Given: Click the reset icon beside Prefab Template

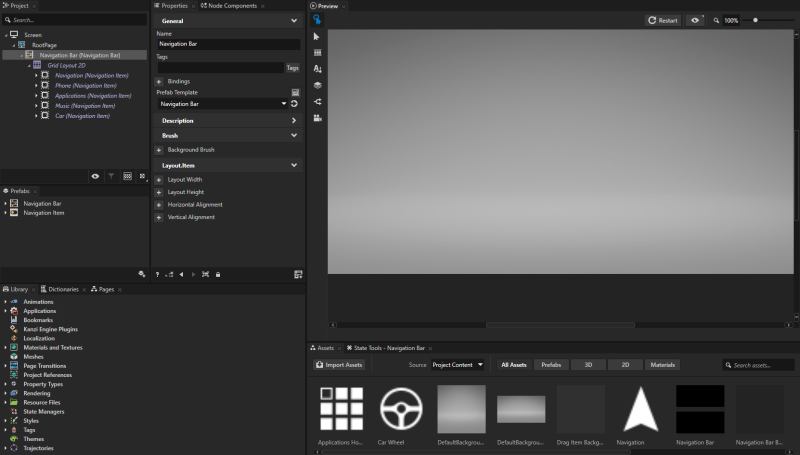Looking at the screenshot, I should coord(295,104).
